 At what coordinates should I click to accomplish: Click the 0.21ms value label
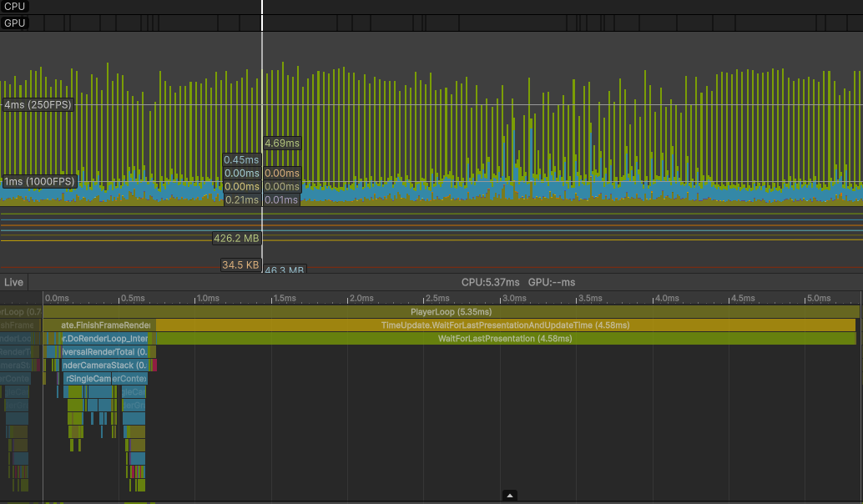click(241, 199)
